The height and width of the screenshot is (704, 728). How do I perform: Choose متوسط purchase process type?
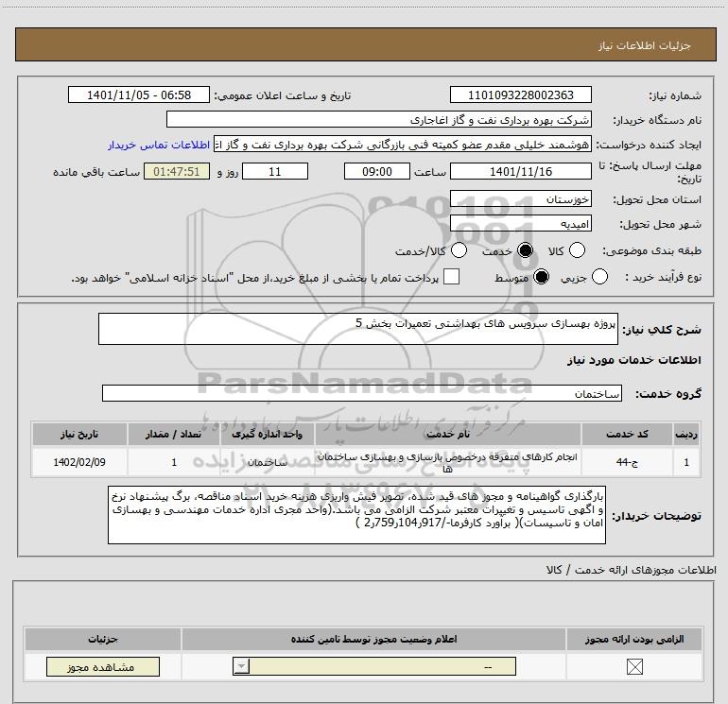click(541, 277)
